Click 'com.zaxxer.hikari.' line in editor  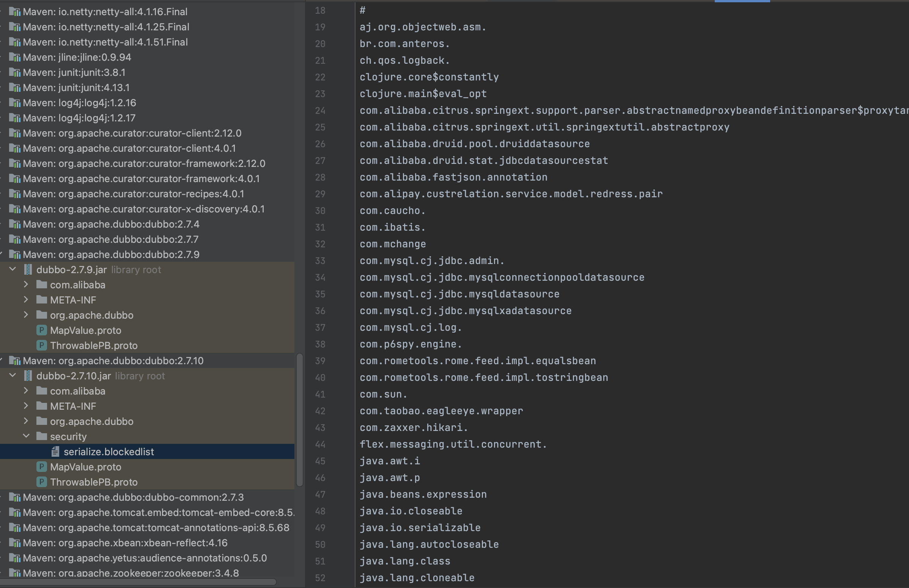point(414,428)
